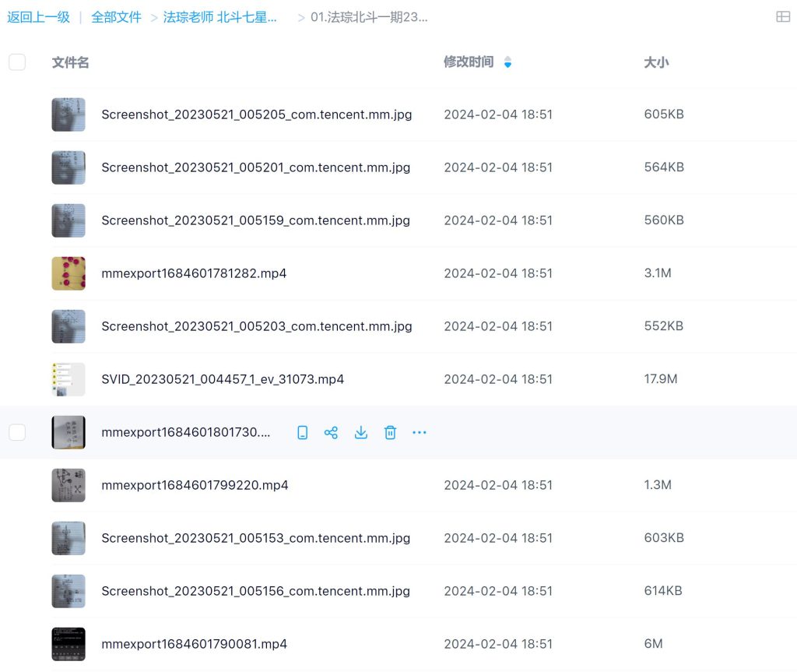Open more options ellipsis for hovered file
This screenshot has width=797, height=672.
tap(420, 432)
